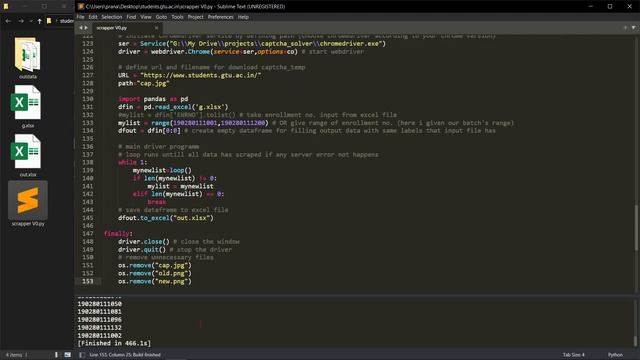
Task: Switch Explorer to details view icon
Action: [x=56, y=355]
